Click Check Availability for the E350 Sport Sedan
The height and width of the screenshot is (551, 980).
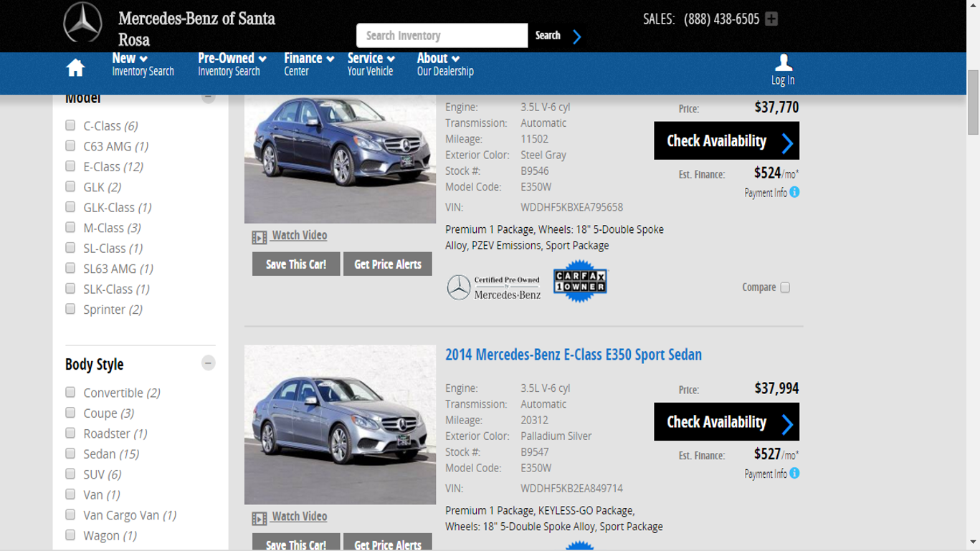click(726, 422)
